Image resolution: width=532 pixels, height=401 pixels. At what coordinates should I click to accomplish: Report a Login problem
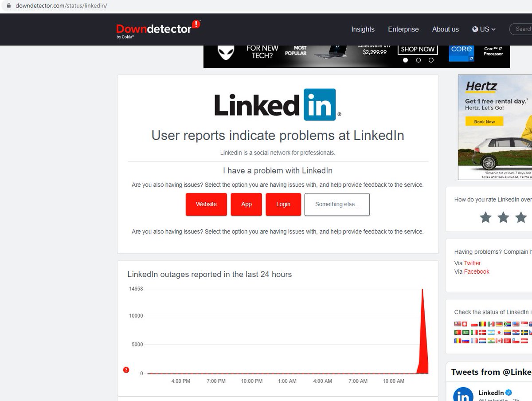[283, 204]
